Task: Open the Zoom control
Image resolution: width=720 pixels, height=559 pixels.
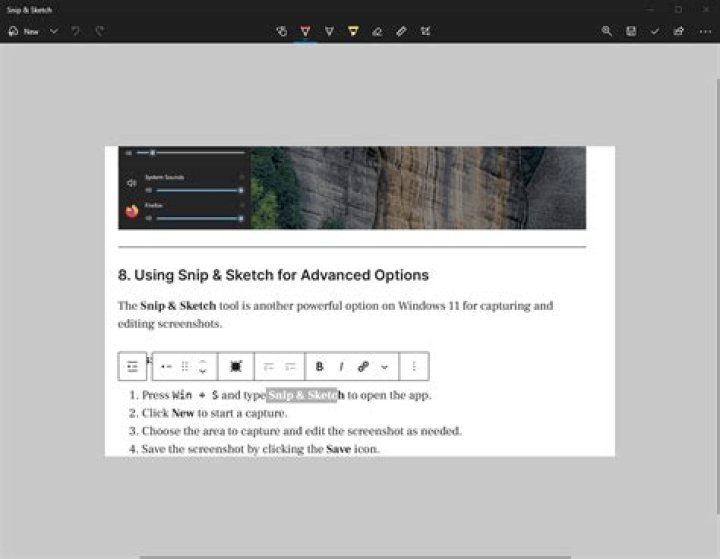Action: 607,31
